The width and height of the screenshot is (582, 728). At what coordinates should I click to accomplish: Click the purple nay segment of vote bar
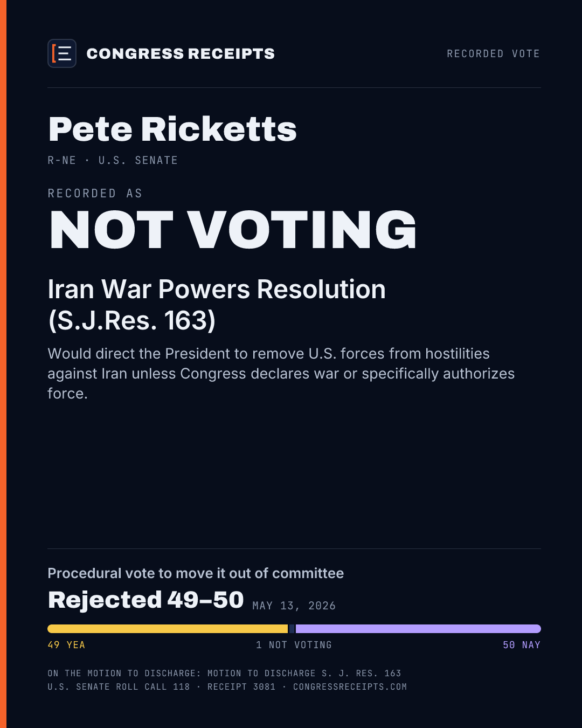(418, 629)
